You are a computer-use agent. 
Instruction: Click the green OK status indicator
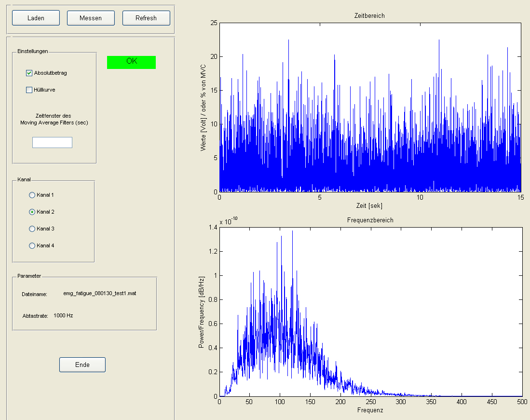(132, 62)
